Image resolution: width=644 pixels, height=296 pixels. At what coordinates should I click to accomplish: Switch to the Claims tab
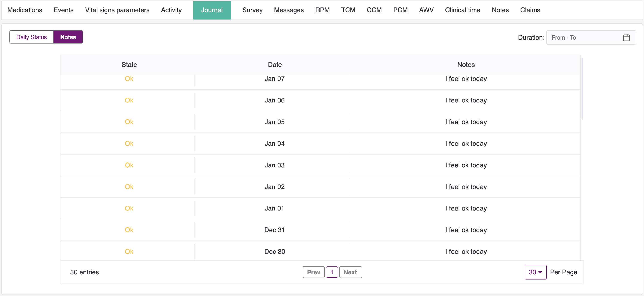pos(530,10)
